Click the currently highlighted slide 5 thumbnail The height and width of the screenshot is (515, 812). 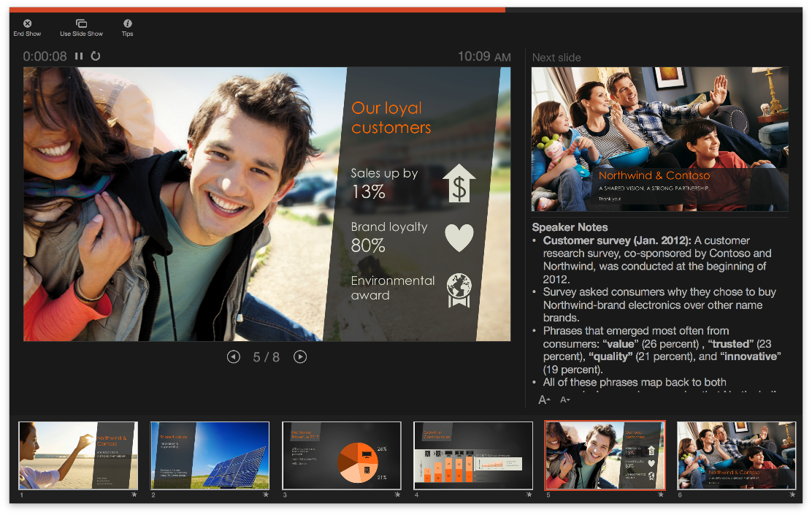click(605, 455)
